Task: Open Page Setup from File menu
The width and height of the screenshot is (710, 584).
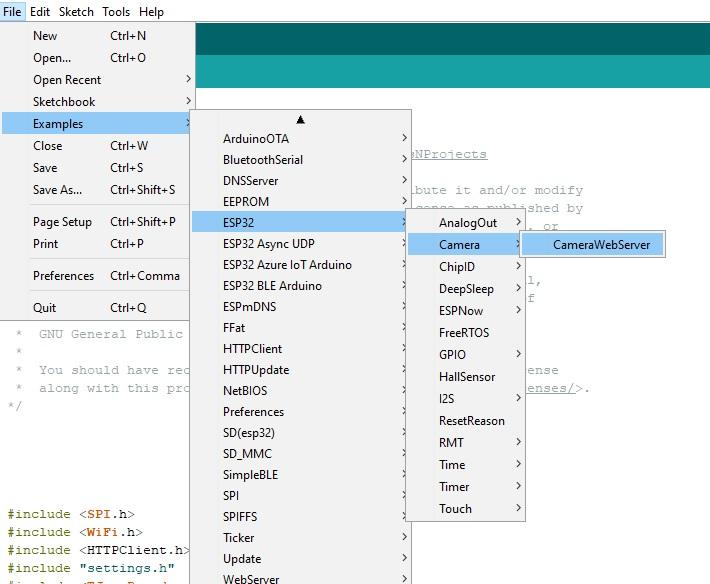Action: [x=97, y=222]
